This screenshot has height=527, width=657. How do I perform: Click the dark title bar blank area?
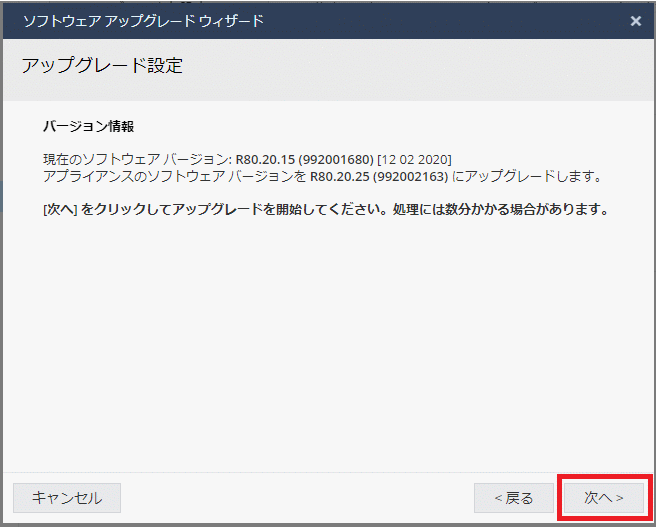pos(450,20)
